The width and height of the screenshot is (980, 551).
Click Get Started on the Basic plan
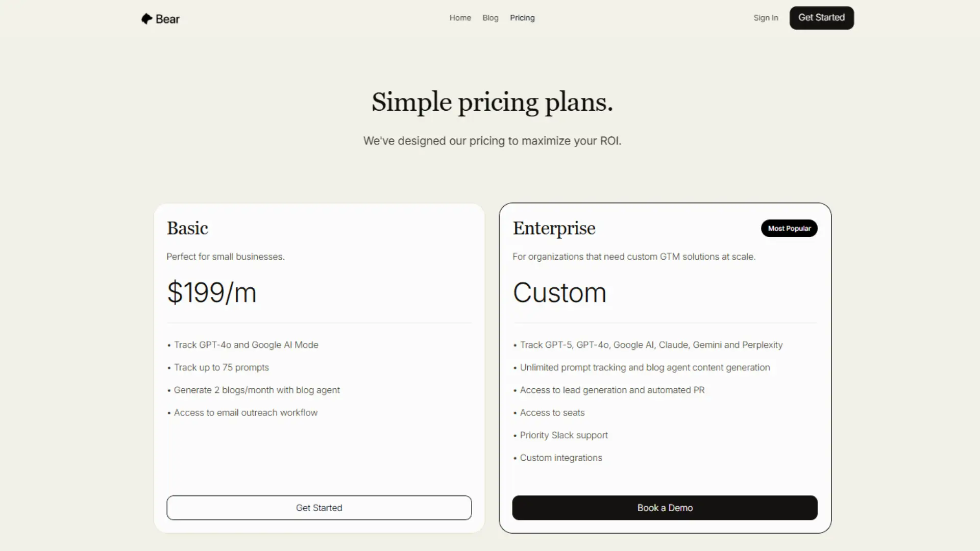(318, 508)
